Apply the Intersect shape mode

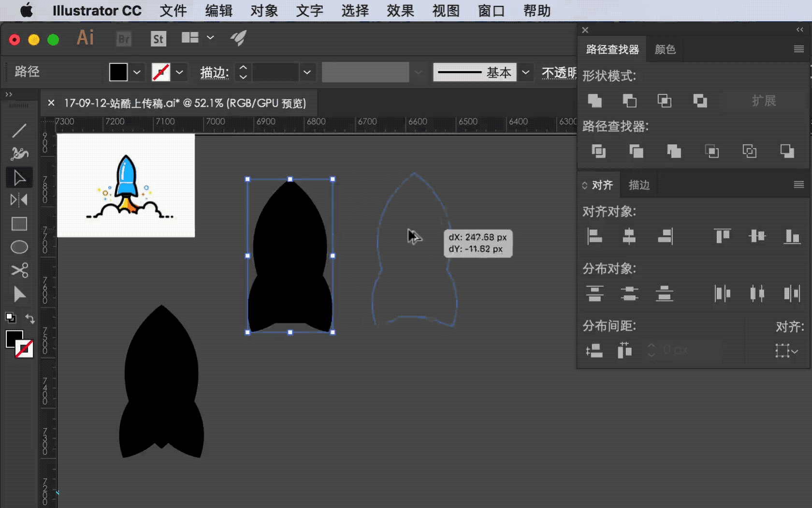(x=664, y=101)
